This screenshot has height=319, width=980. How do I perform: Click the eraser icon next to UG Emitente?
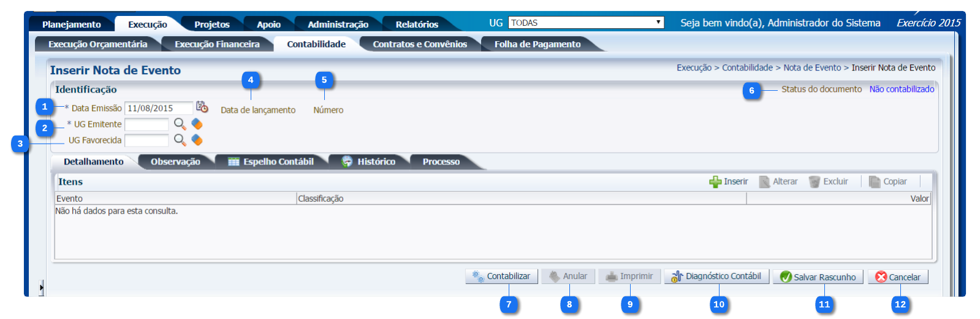coord(197,124)
